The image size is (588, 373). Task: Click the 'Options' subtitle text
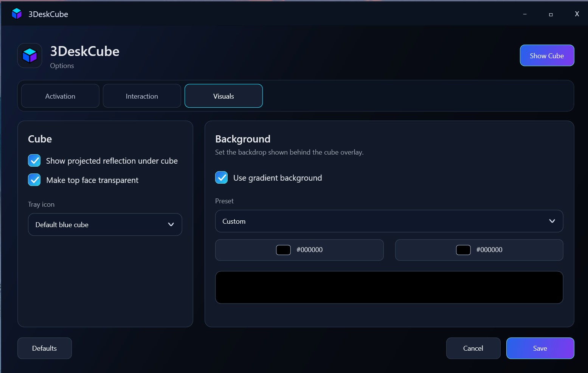(x=62, y=66)
